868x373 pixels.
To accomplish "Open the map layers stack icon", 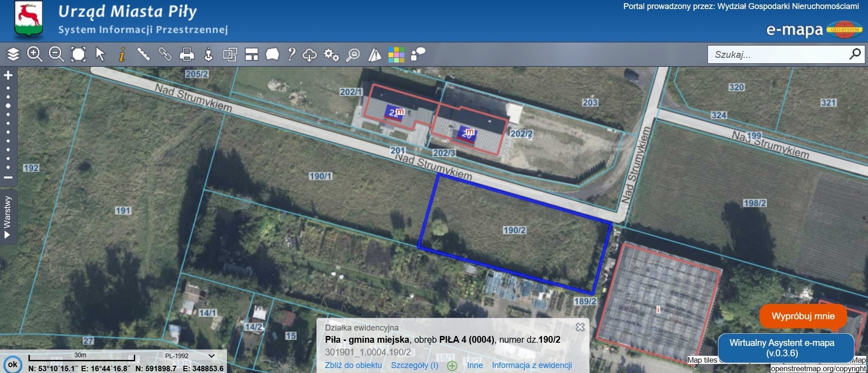I will (x=14, y=55).
